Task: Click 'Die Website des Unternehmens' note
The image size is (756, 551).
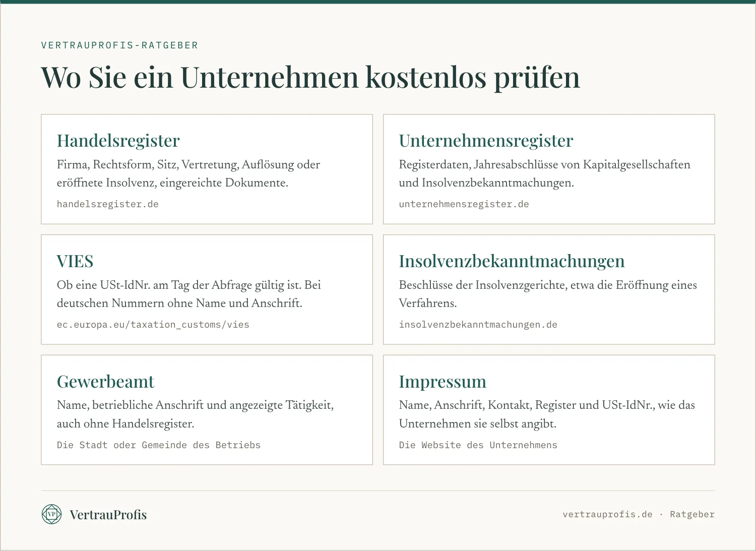Action: point(478,445)
